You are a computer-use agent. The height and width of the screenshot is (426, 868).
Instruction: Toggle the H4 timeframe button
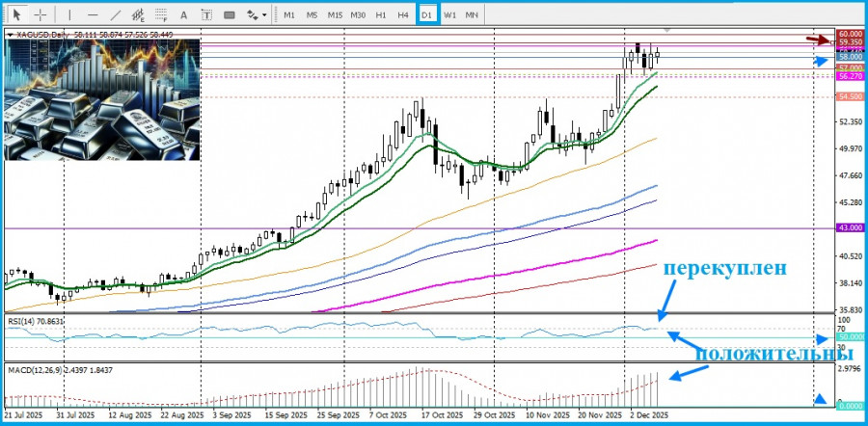403,14
